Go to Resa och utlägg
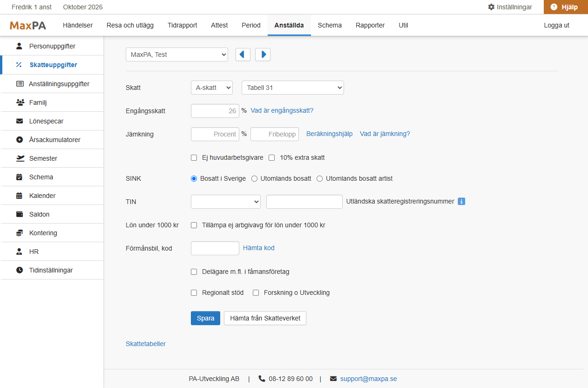588x388 pixels. (x=130, y=25)
